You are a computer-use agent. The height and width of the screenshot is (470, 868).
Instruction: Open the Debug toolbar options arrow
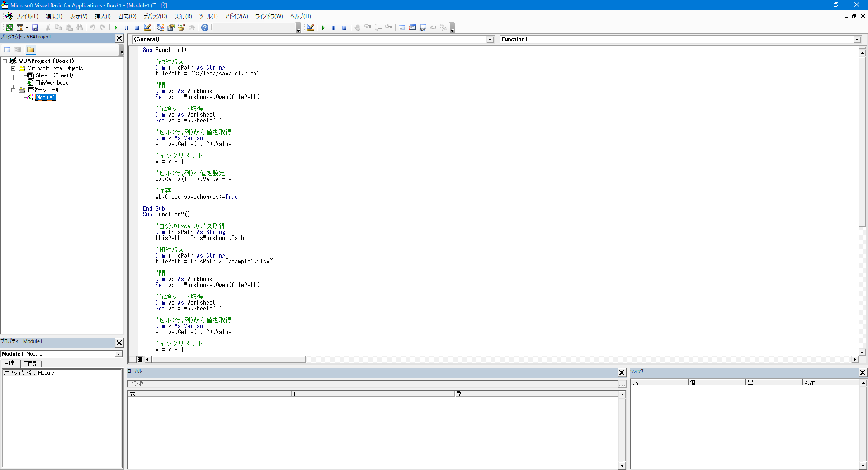[x=452, y=28]
